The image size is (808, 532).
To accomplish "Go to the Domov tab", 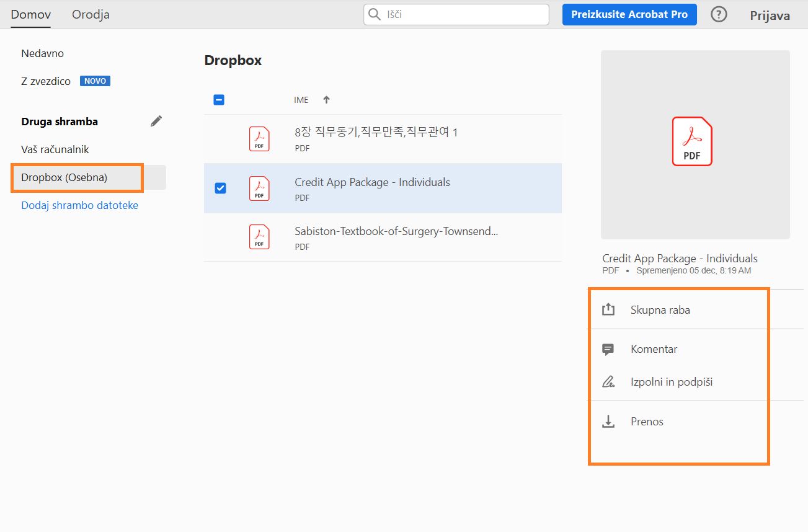I will click(30, 14).
